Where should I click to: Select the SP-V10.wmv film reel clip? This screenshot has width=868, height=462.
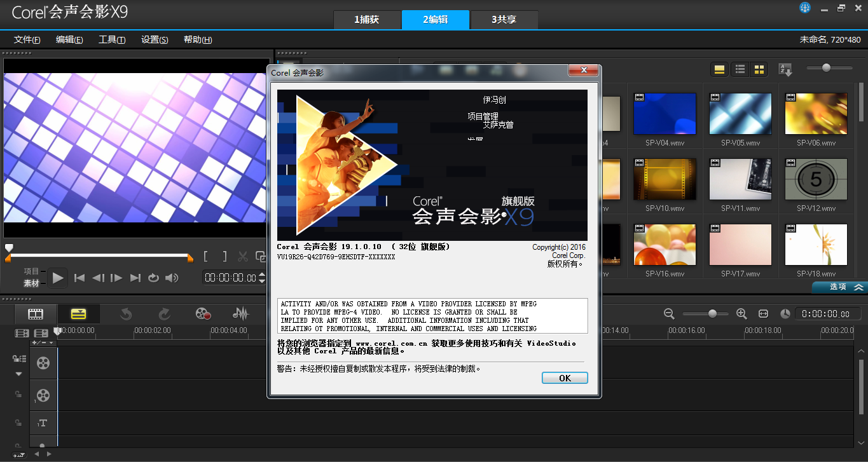click(x=665, y=179)
